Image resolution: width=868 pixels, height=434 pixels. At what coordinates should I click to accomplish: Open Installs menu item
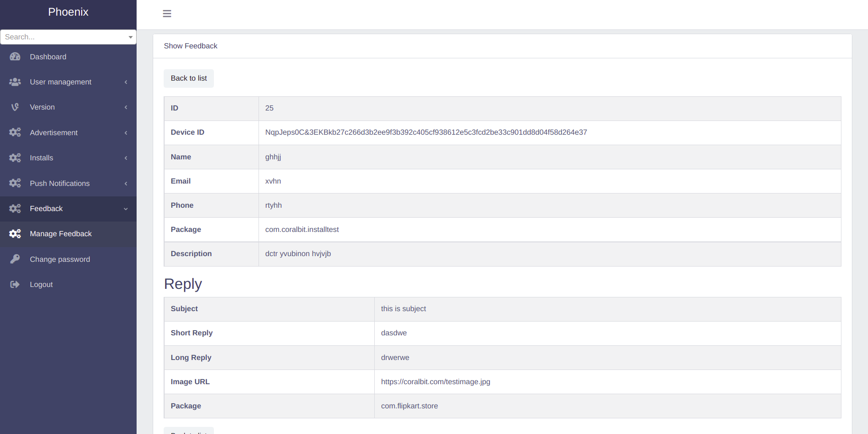click(x=68, y=158)
